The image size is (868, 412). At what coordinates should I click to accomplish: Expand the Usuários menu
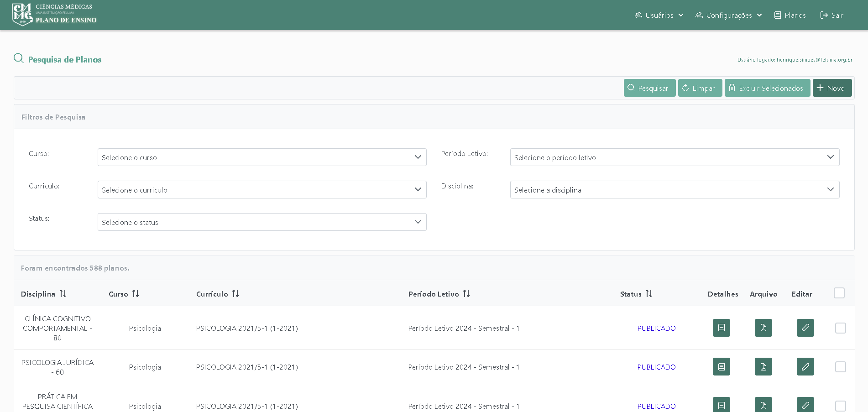pyautogui.click(x=659, y=15)
